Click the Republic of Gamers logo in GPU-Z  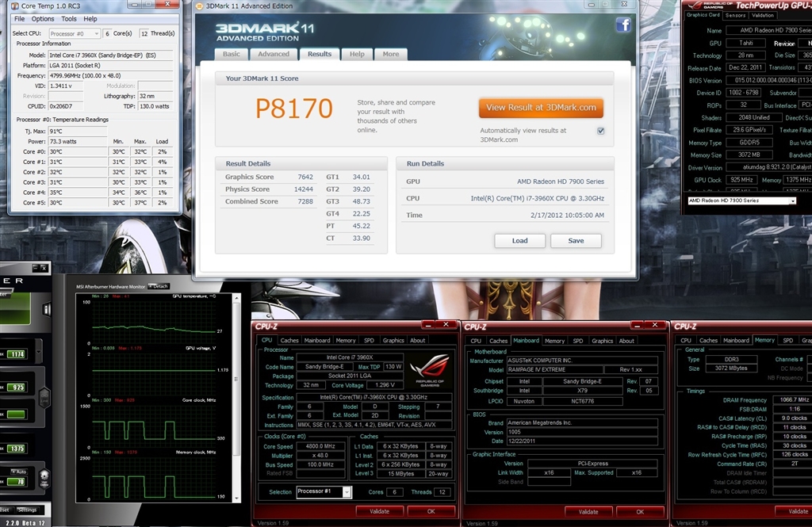coord(709,6)
